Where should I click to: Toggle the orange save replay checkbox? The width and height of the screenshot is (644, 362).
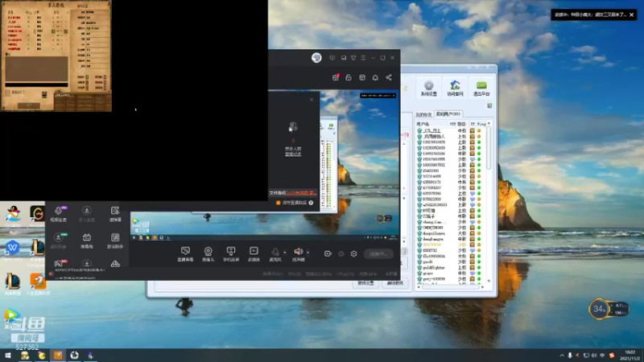[x=278, y=203]
